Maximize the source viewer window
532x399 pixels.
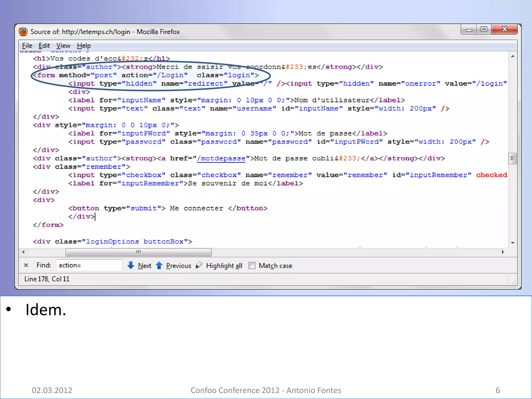(x=484, y=29)
